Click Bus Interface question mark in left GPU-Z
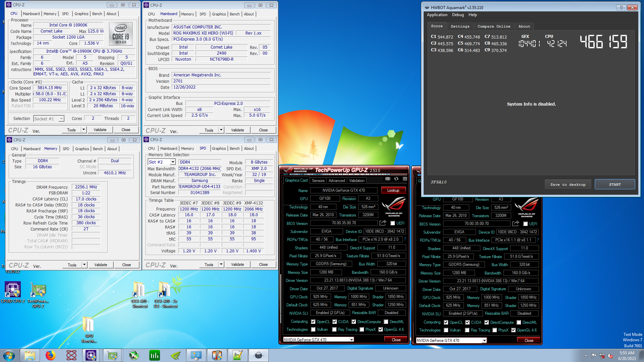The image size is (644, 362). pos(405,239)
